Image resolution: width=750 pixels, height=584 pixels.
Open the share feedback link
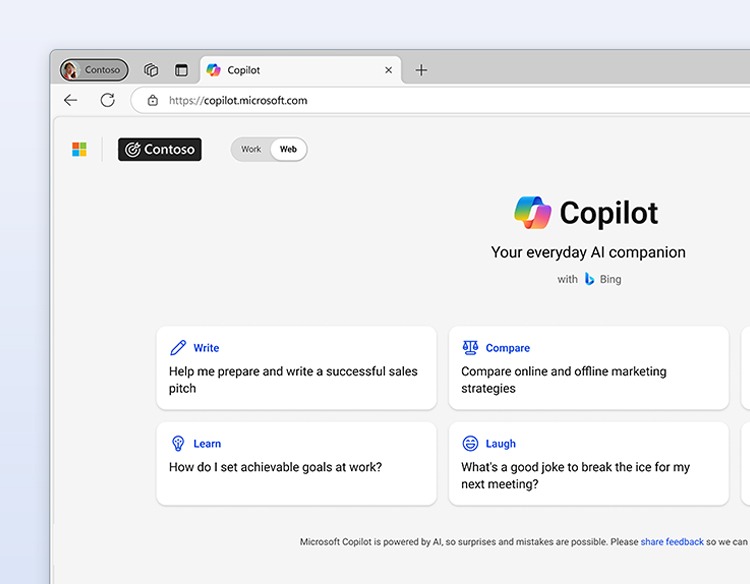pyautogui.click(x=672, y=542)
